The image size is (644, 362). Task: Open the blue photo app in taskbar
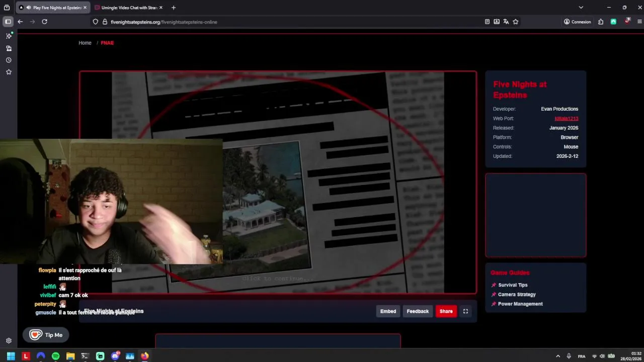[130, 356]
